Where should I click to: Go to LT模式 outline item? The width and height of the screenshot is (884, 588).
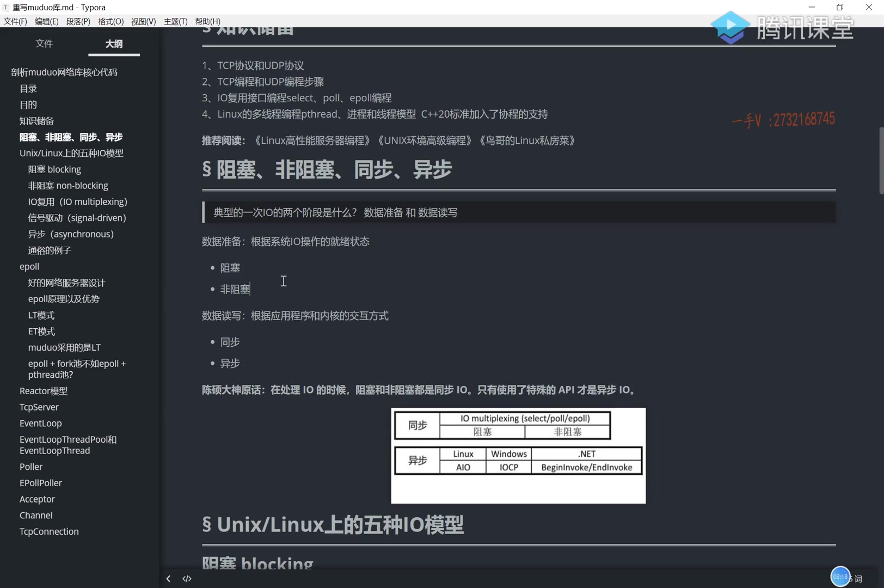tap(41, 315)
